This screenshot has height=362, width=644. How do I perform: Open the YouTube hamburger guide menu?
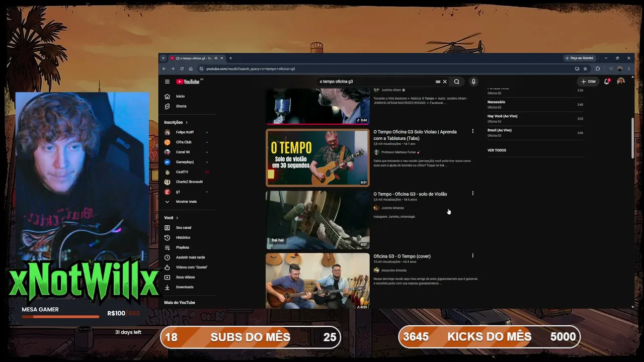click(167, 81)
